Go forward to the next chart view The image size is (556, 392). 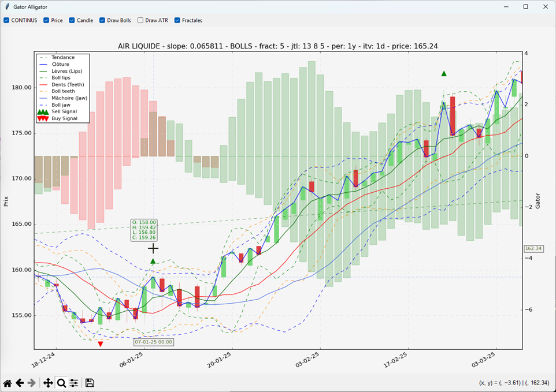point(32,383)
